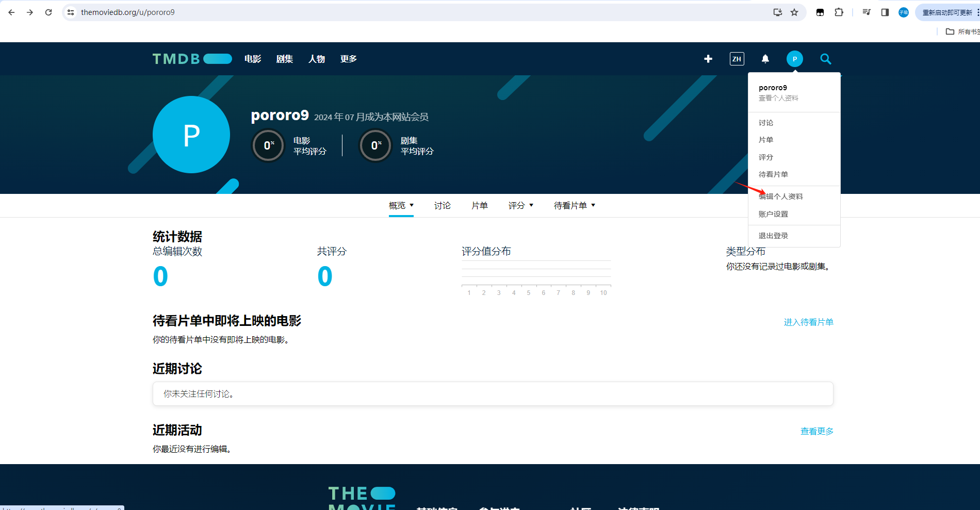
Task: Reload the page
Action: (x=48, y=12)
